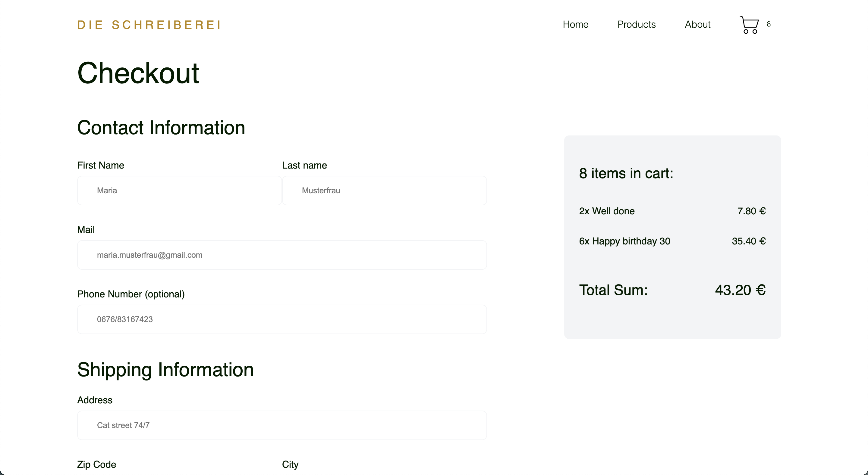Click the Phone Number input box
The height and width of the screenshot is (475, 868).
282,319
